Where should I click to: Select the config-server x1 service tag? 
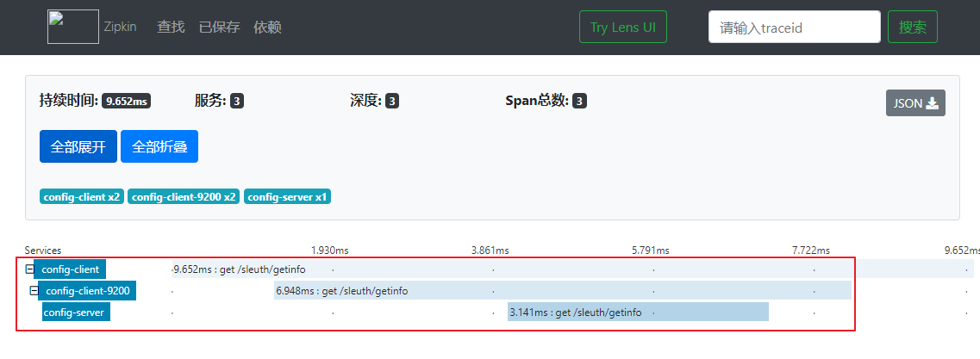click(287, 196)
